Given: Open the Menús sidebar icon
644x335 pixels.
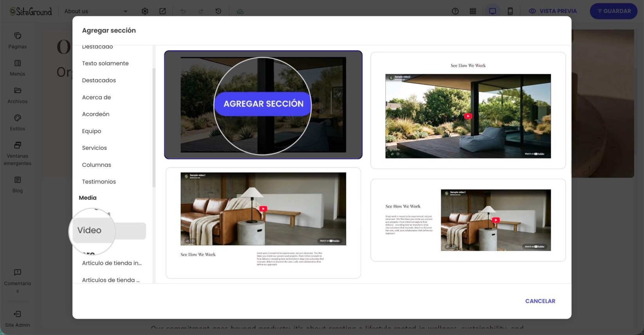Looking at the screenshot, I should click(x=18, y=63).
